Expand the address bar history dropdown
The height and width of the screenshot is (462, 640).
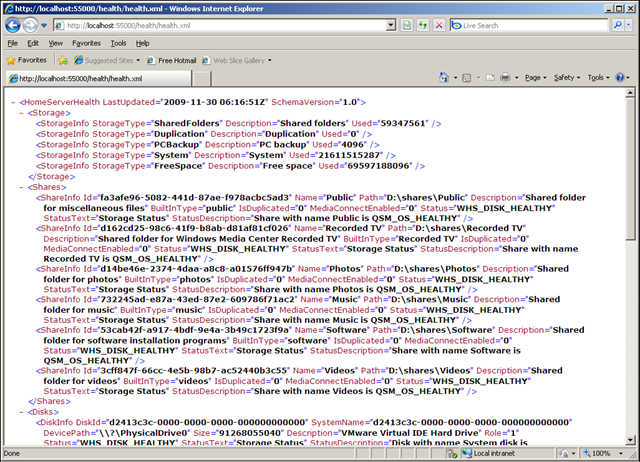point(391,25)
